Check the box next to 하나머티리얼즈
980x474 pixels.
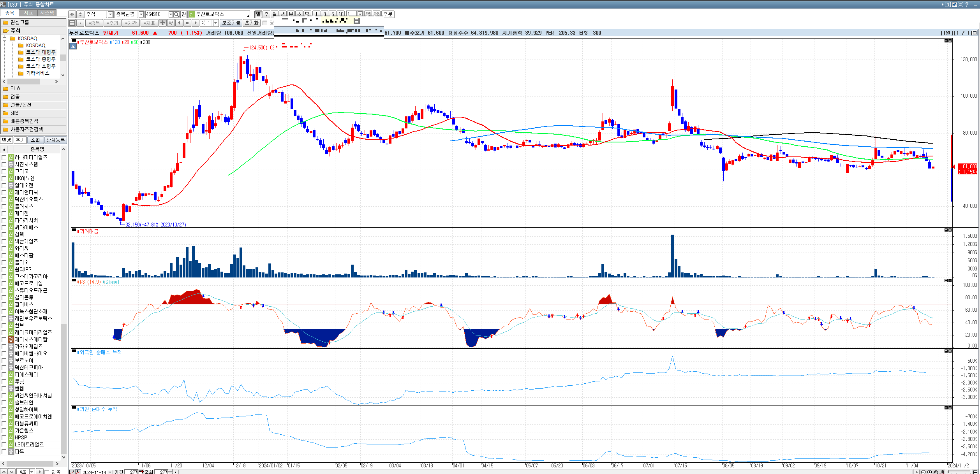click(4, 157)
